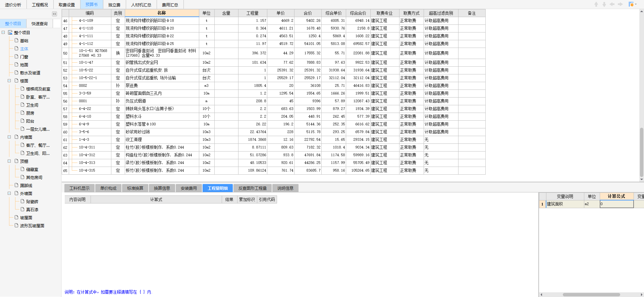The width and height of the screenshot is (644, 297).
Task: Open the 整个项目 tab in the left panel
Action: [13, 23]
